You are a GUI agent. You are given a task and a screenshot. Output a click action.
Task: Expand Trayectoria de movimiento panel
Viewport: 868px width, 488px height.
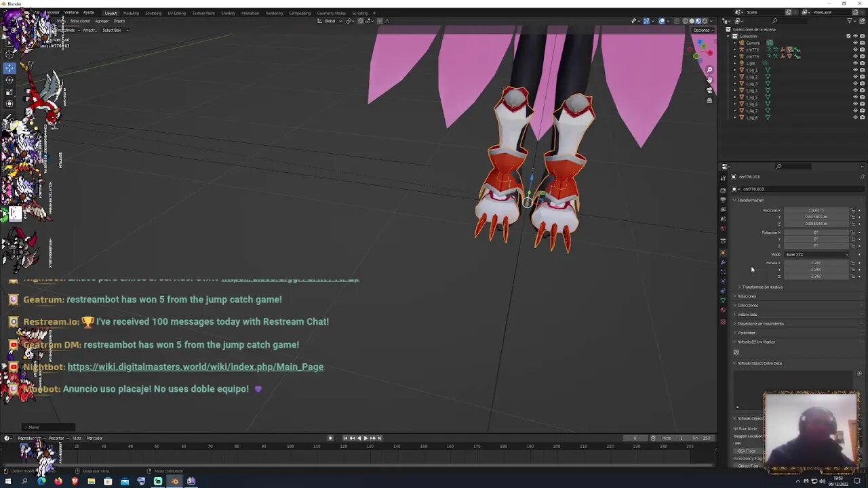click(759, 323)
